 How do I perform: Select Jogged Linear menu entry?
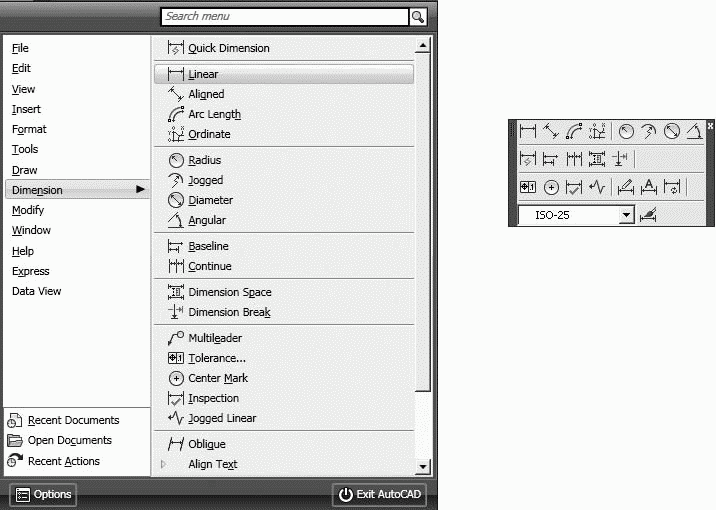(222, 418)
